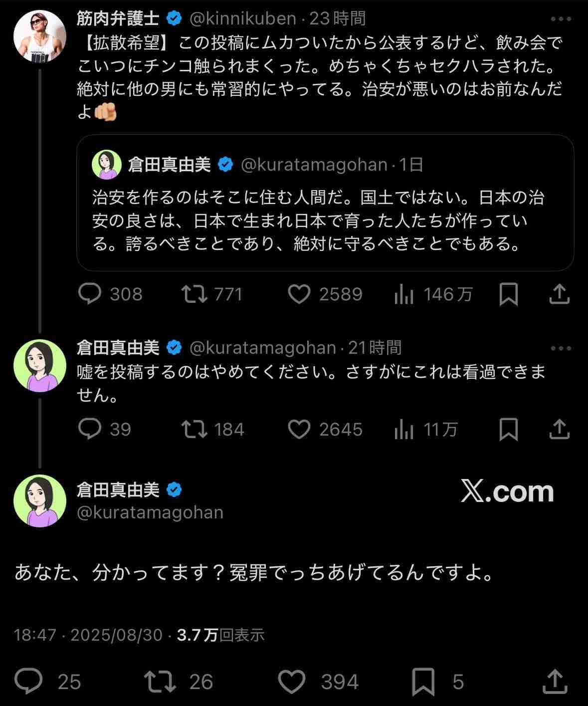
Task: Like the main post with 394 likes
Action: click(292, 682)
